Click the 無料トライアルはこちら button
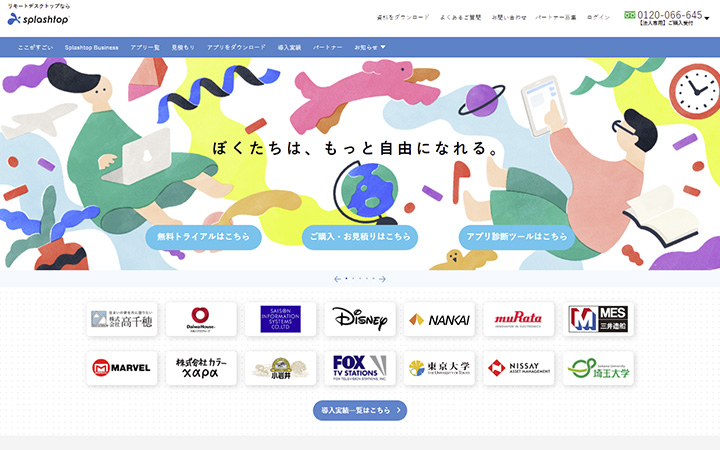This screenshot has width=720, height=450. click(203, 237)
